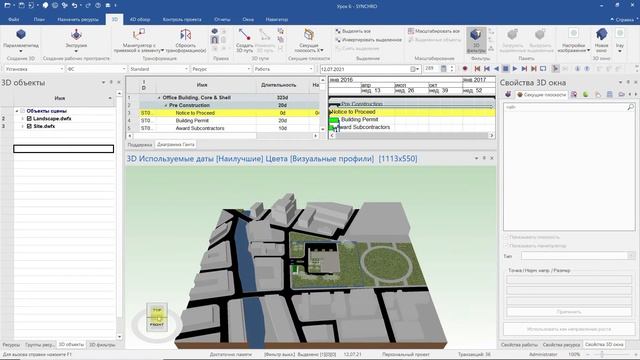Viewport: 640px width, 360px height.
Task: Click the first purple icon tab in properties panel
Action: coord(508,94)
